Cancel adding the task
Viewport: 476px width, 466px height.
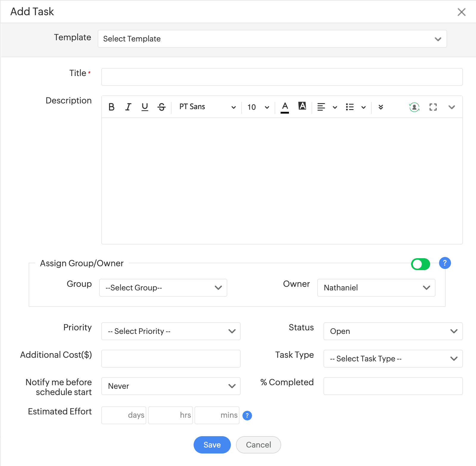pos(258,445)
